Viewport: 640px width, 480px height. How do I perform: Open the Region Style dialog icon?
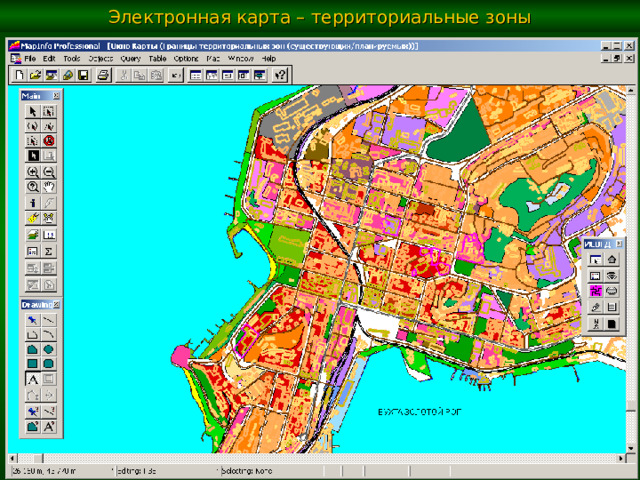pyautogui.click(x=33, y=427)
